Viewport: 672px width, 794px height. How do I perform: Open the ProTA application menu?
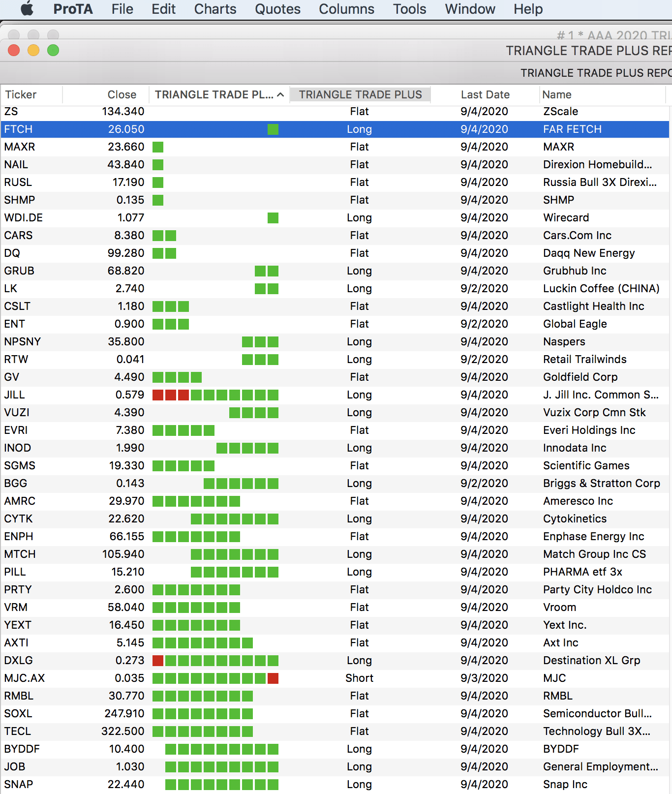click(73, 9)
